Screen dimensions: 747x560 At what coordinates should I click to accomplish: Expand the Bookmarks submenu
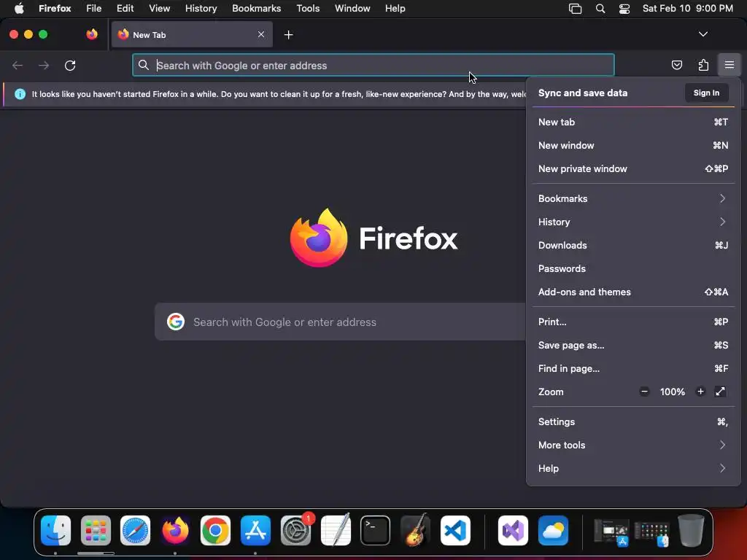pyautogui.click(x=633, y=198)
